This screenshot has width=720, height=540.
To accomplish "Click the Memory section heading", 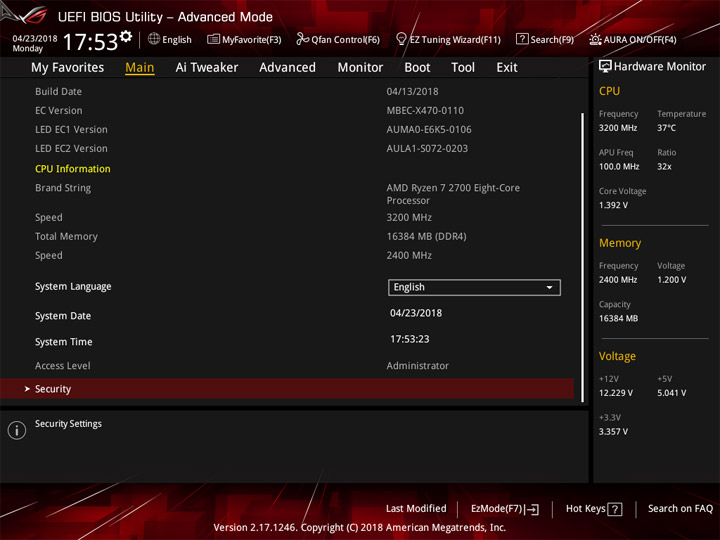I will pos(620,243).
